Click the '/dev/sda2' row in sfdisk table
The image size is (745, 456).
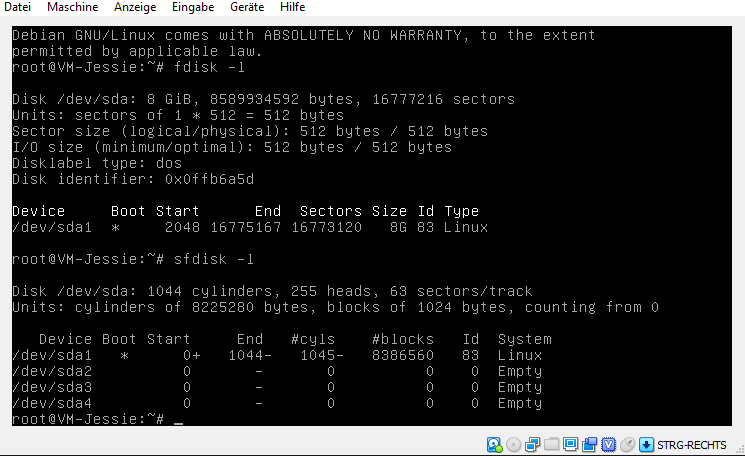tap(277, 371)
